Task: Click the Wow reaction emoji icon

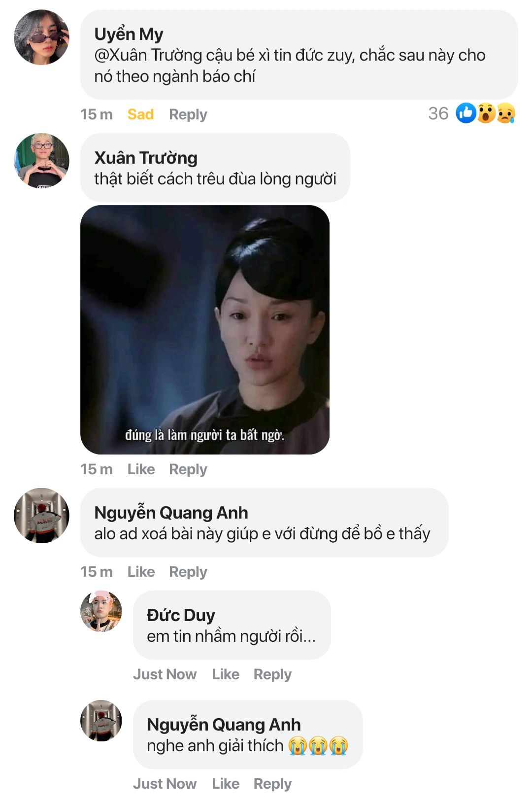Action: point(486,113)
